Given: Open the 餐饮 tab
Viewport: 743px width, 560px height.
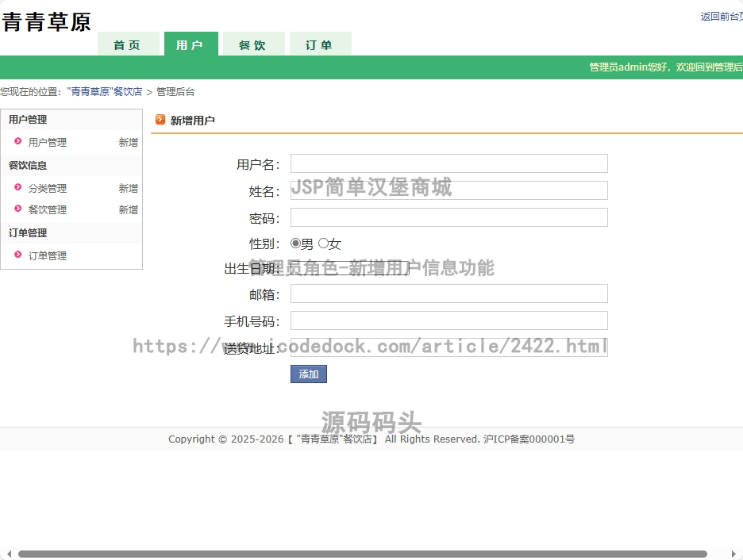Looking at the screenshot, I should (253, 44).
